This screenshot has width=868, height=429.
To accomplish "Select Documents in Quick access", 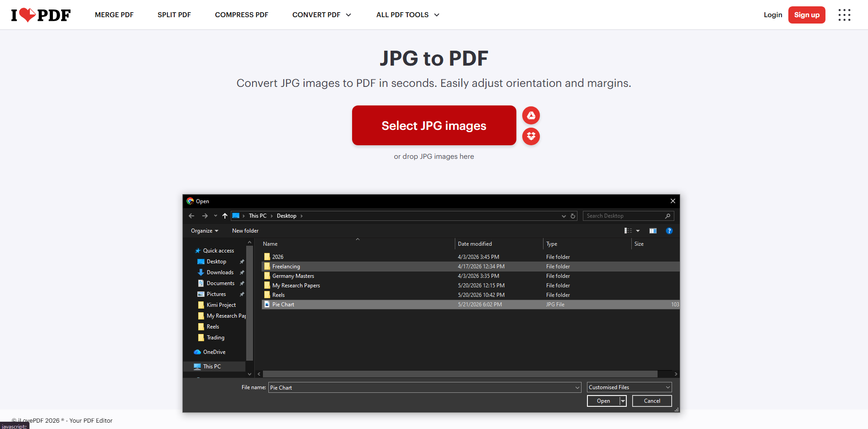I will point(220,283).
